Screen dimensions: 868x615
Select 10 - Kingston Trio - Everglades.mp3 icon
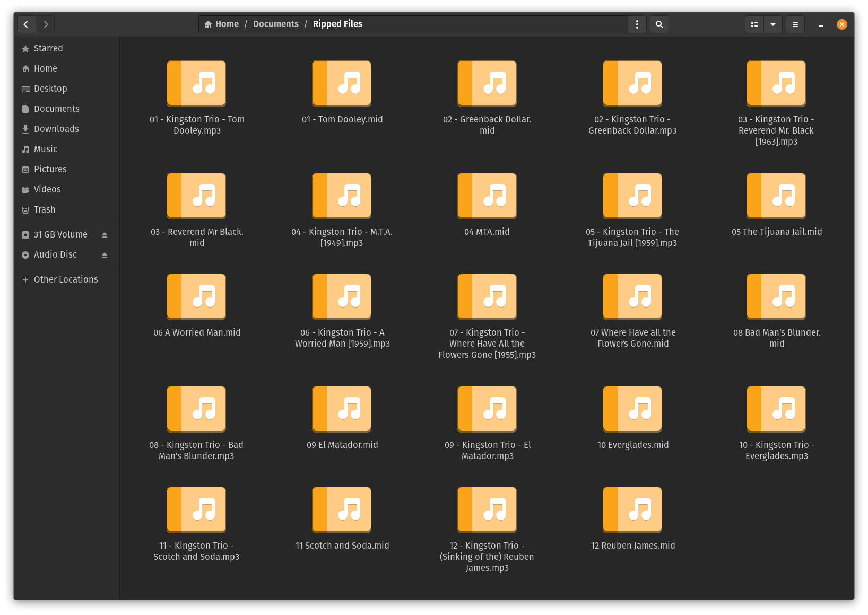(776, 409)
